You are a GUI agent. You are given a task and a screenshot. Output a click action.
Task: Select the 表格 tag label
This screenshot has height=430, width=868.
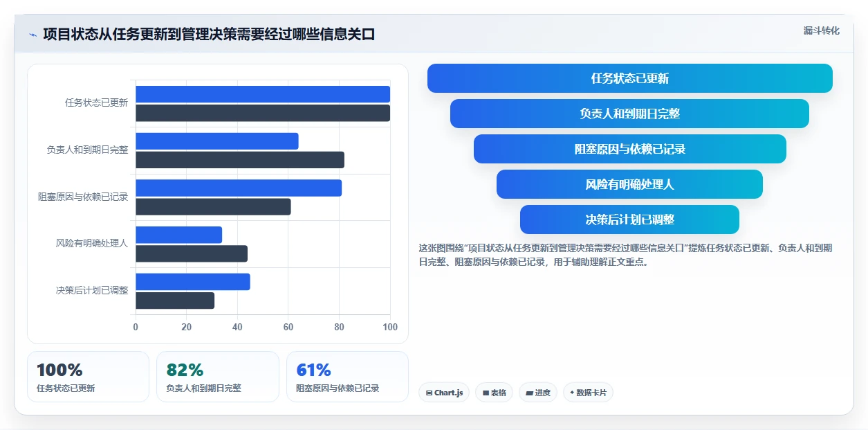click(x=499, y=393)
